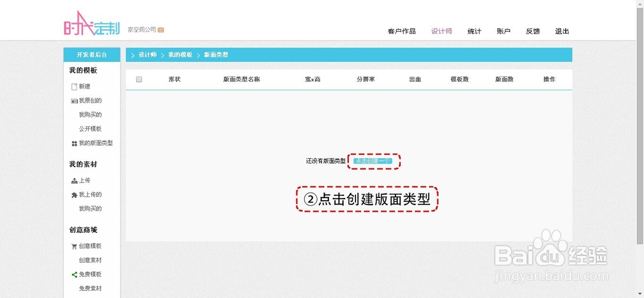644x298 pixels.
Task: Open 账户 in top navigation
Action: [504, 31]
